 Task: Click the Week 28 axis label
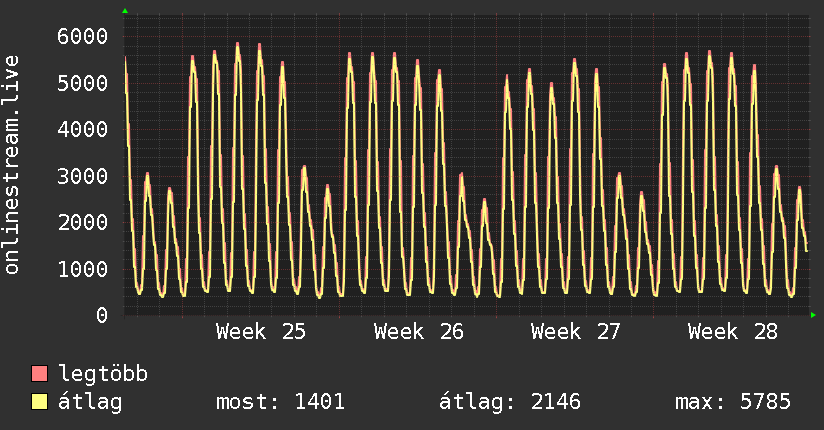pyautogui.click(x=733, y=332)
